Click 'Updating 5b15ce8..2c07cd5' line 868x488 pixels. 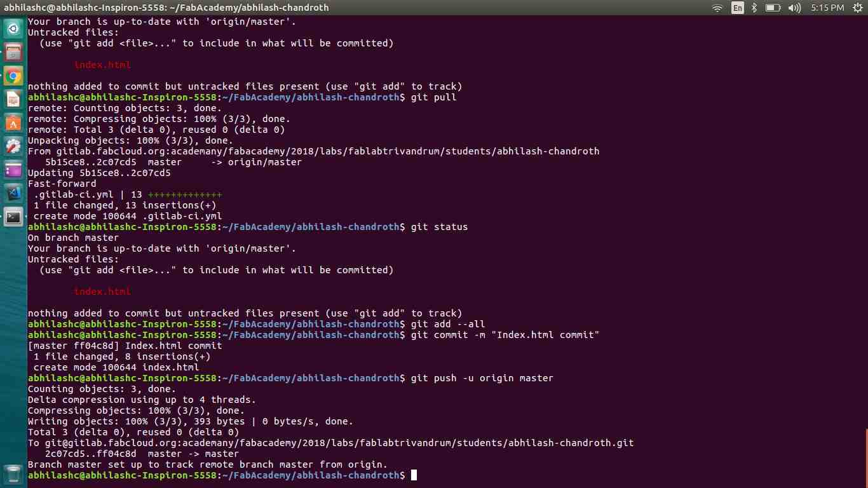point(99,173)
